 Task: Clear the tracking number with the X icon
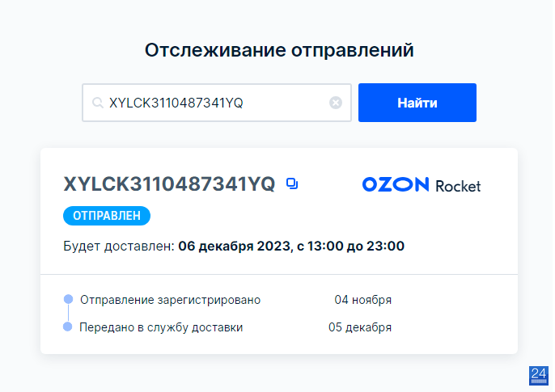tap(336, 103)
